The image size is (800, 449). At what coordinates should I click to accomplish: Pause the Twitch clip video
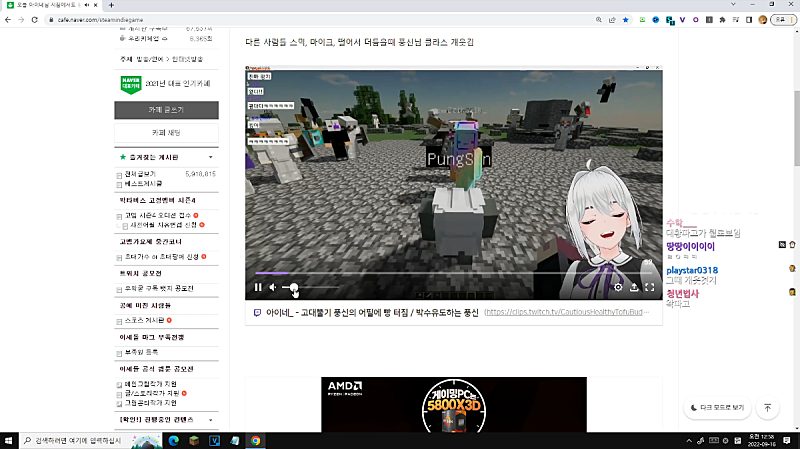pyautogui.click(x=258, y=287)
